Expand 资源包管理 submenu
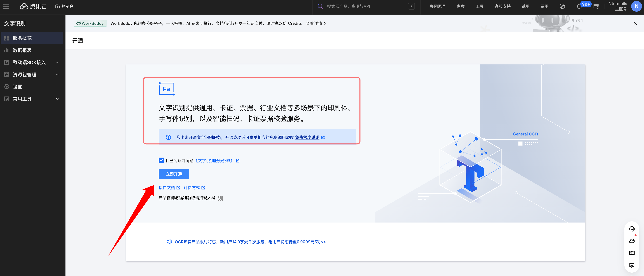This screenshot has width=644, height=276. click(x=32, y=75)
